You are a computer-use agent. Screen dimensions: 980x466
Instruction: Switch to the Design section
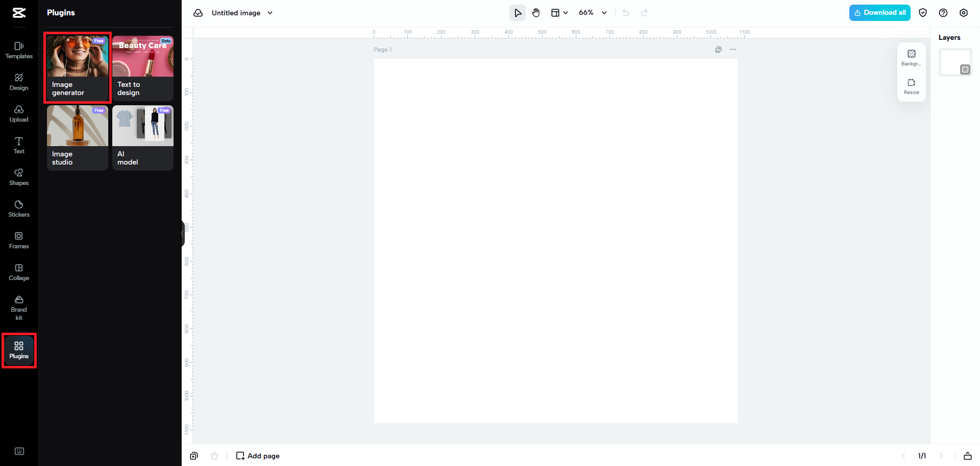(x=18, y=82)
